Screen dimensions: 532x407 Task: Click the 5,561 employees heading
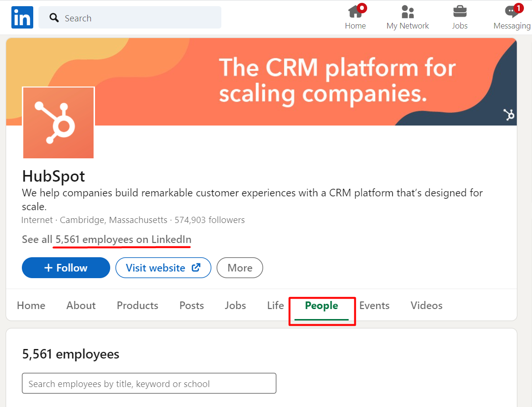coord(71,354)
